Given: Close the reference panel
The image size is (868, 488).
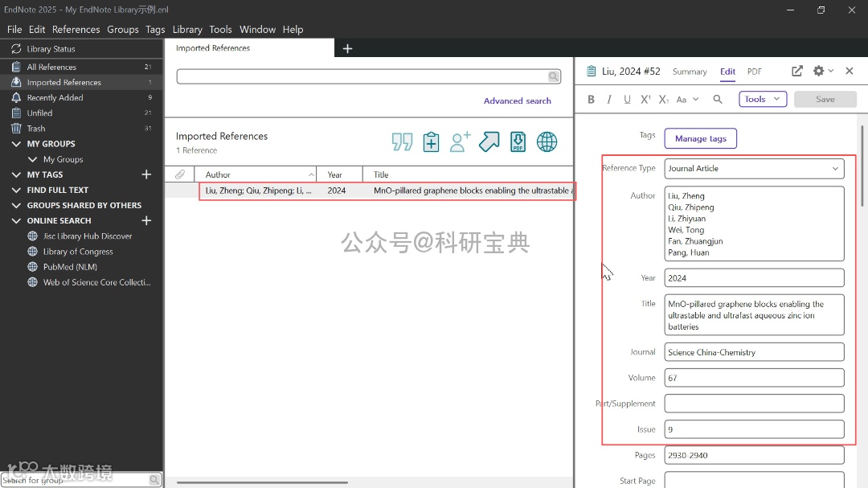Looking at the screenshot, I should click(850, 71).
